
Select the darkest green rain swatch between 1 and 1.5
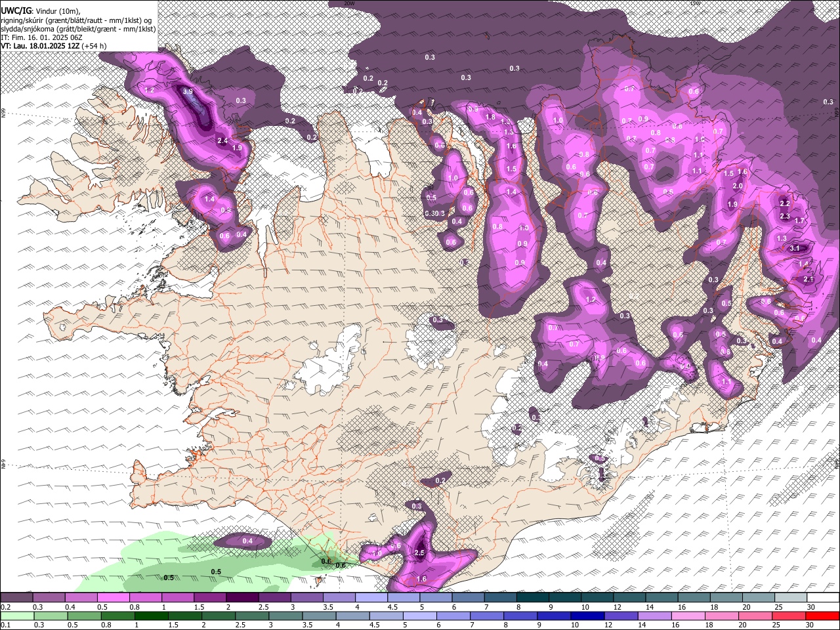click(x=151, y=616)
